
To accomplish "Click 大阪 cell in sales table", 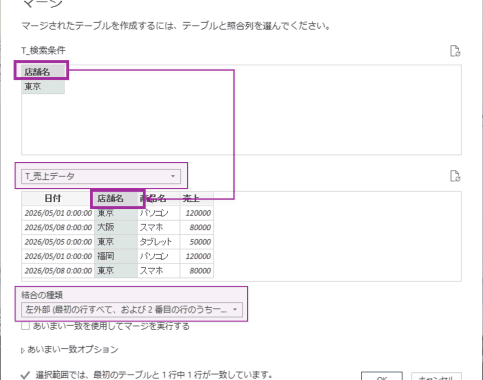I will coord(116,227).
